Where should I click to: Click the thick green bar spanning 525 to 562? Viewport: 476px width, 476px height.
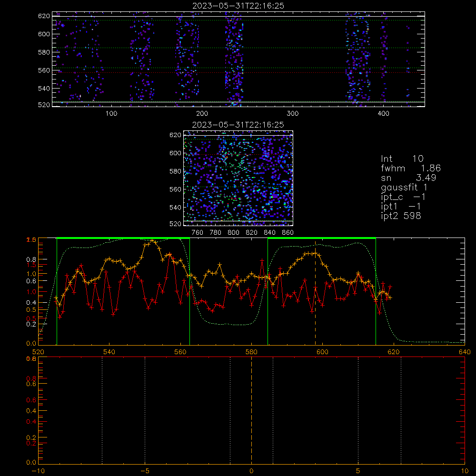click(x=123, y=238)
